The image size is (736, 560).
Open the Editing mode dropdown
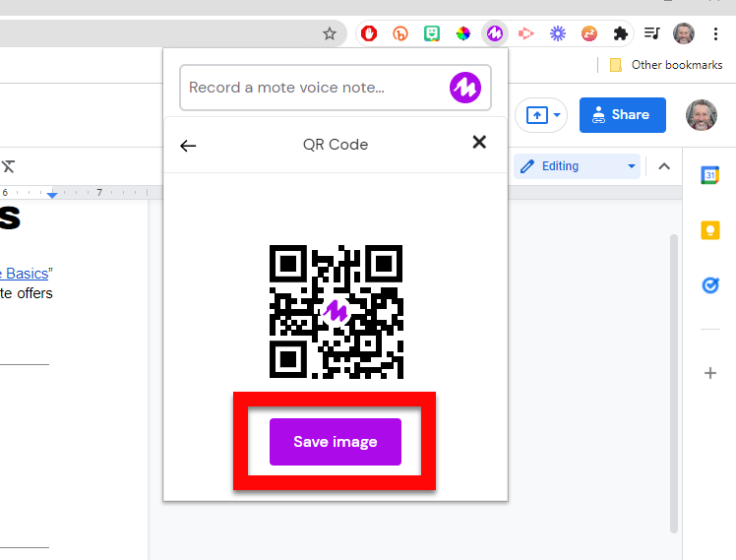[x=577, y=166]
